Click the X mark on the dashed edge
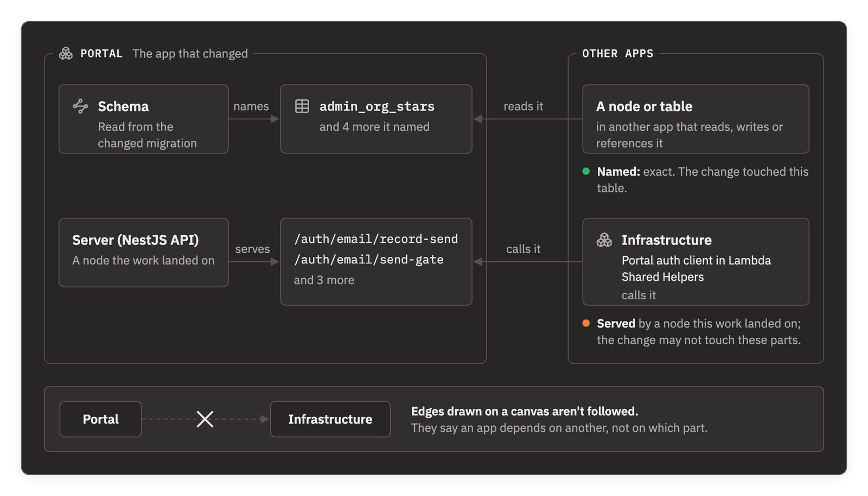Screen dimensions: 868x496 pyautogui.click(x=205, y=419)
